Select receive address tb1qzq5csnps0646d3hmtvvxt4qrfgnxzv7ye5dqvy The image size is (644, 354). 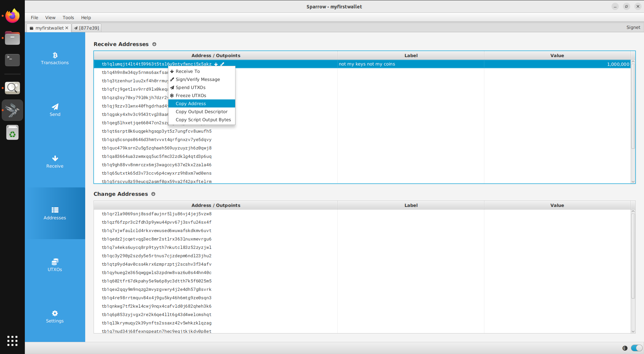pos(157,140)
